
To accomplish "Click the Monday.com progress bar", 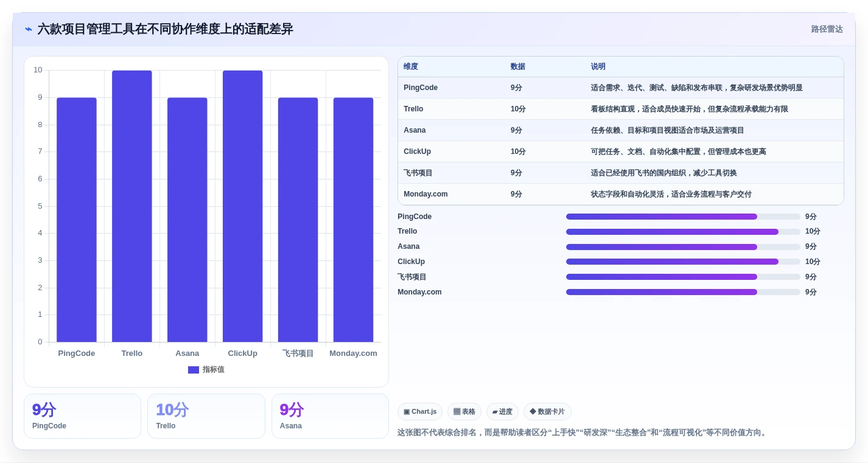I will click(x=683, y=292).
